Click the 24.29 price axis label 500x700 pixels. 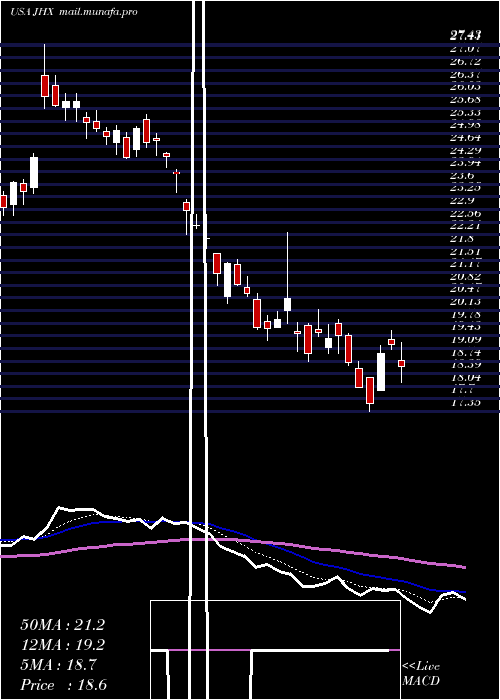(465, 150)
